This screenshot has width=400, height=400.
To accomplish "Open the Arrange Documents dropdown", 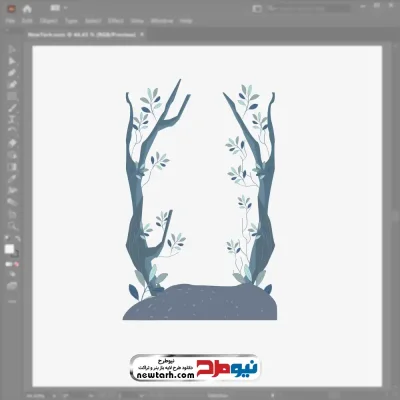I will coord(59,8).
